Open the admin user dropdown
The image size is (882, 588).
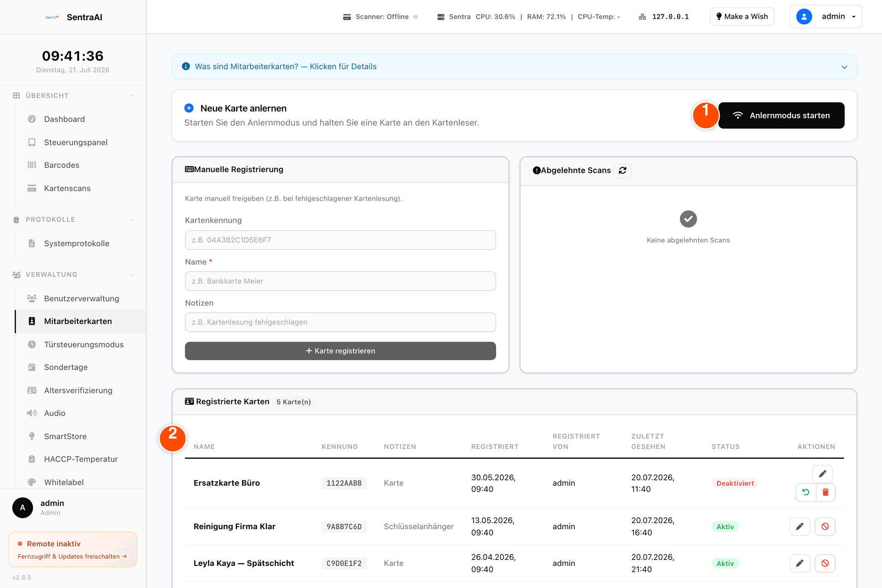tap(825, 17)
